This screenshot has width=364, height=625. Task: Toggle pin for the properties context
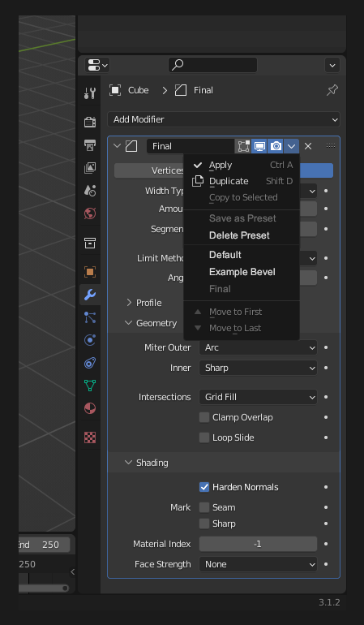pyautogui.click(x=332, y=90)
